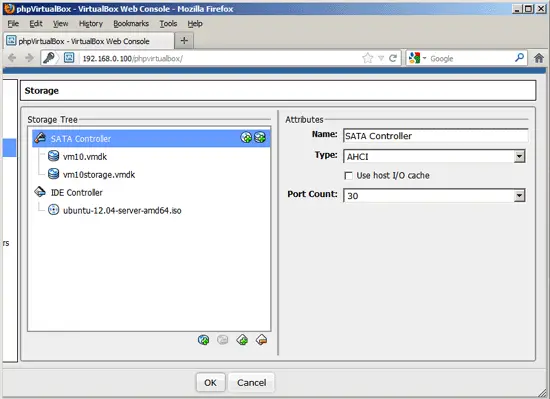The height and width of the screenshot is (399, 550).
Task: Click the key icon in address bar
Action: point(49,58)
